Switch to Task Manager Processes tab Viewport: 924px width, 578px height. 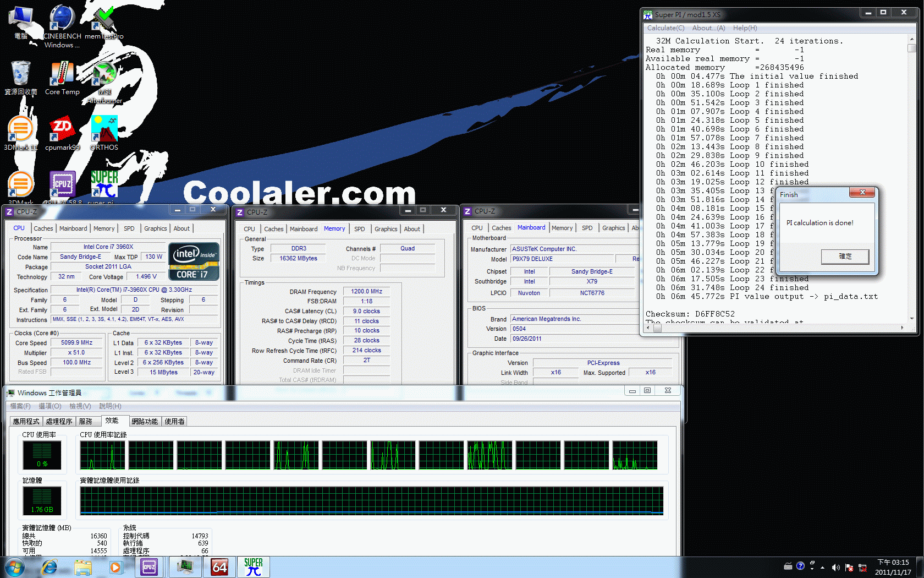(59, 421)
